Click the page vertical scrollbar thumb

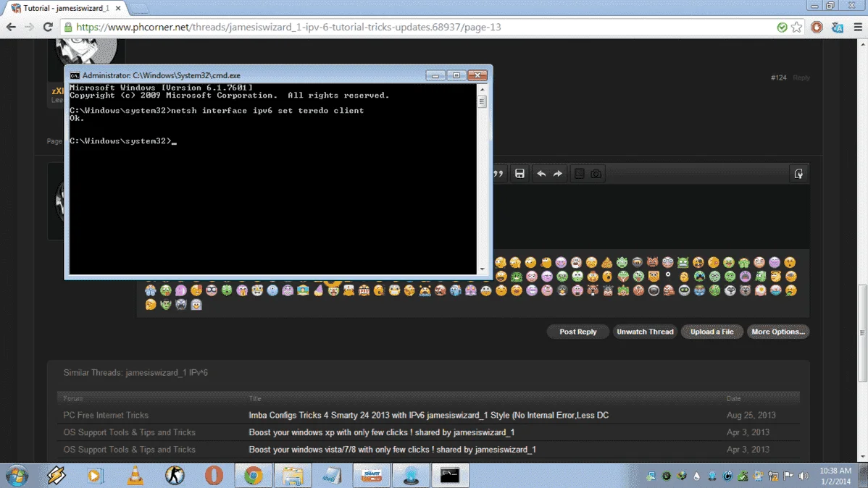point(862,332)
